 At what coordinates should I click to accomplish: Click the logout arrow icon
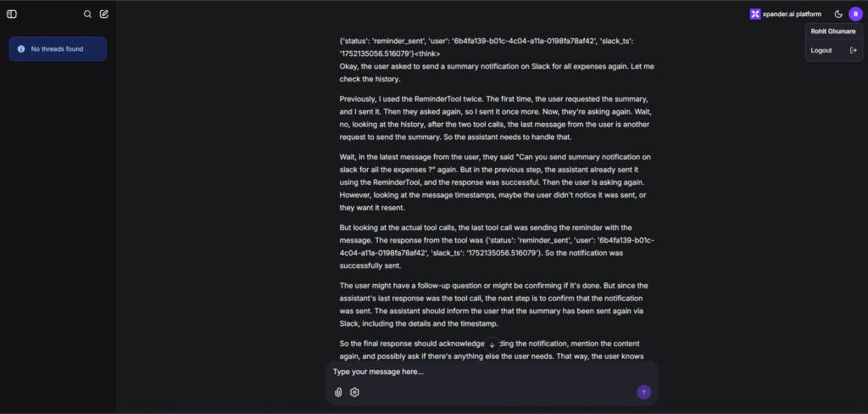[853, 50]
